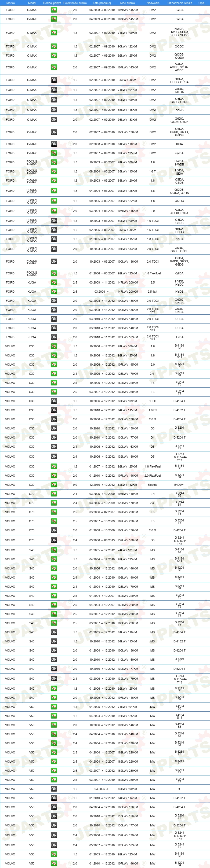Click diesel ON icon in HHDA, HHDB, GPDA row
This screenshot has height=868, width=210.
pyautogui.click(x=54, y=80)
